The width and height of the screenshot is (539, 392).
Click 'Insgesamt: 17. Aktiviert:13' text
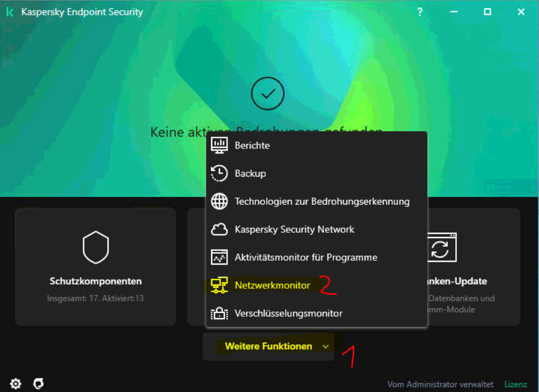[95, 298]
